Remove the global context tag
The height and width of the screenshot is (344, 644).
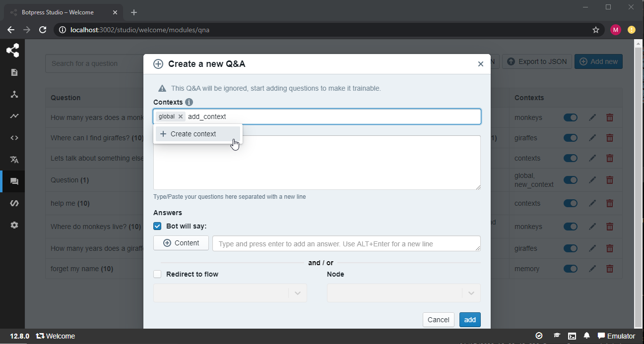181,116
